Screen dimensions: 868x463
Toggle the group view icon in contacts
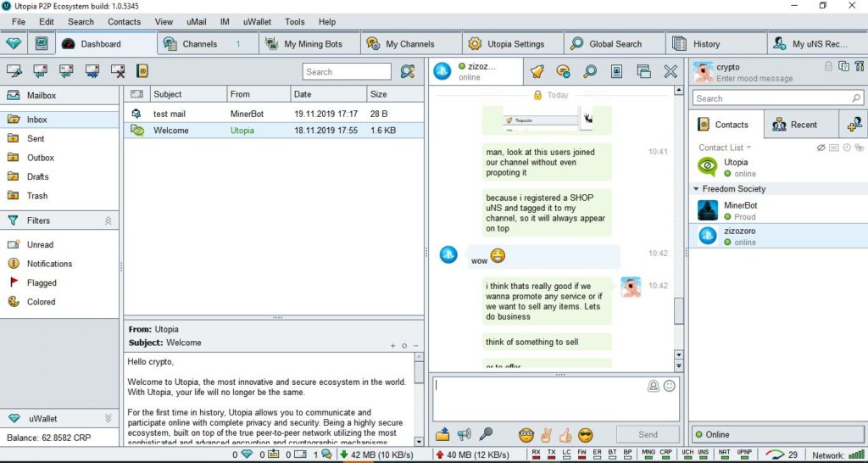pyautogui.click(x=860, y=148)
